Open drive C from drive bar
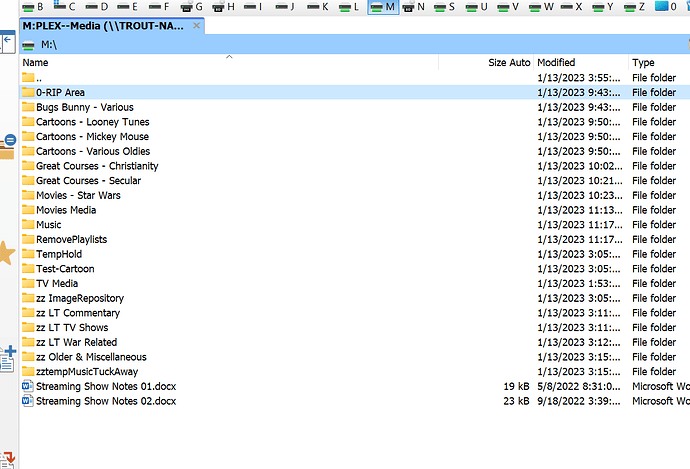The height and width of the screenshot is (469, 690). tap(65, 7)
